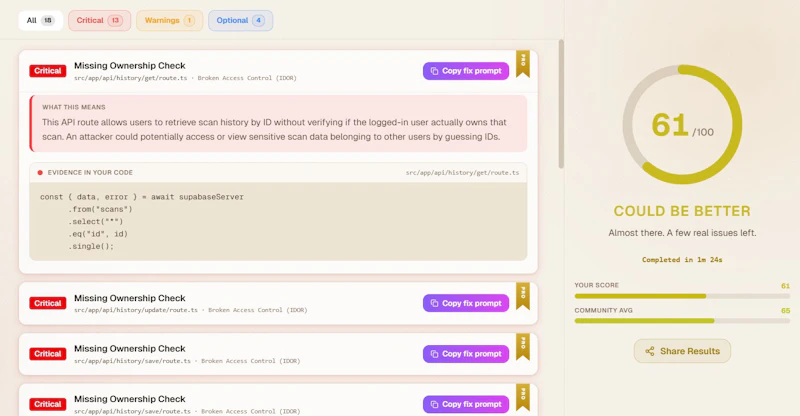Click the Share Results button
Viewport: 800px width, 416px height.
coord(682,351)
